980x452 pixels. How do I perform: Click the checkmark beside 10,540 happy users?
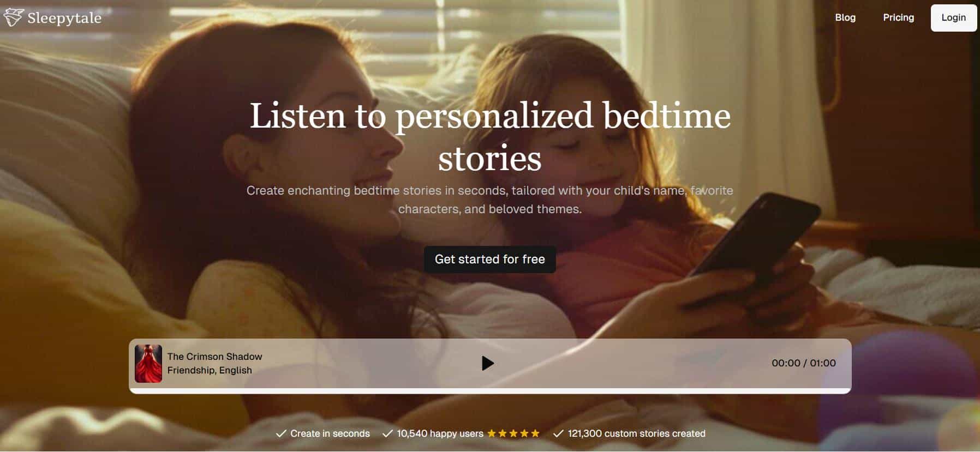(x=387, y=434)
